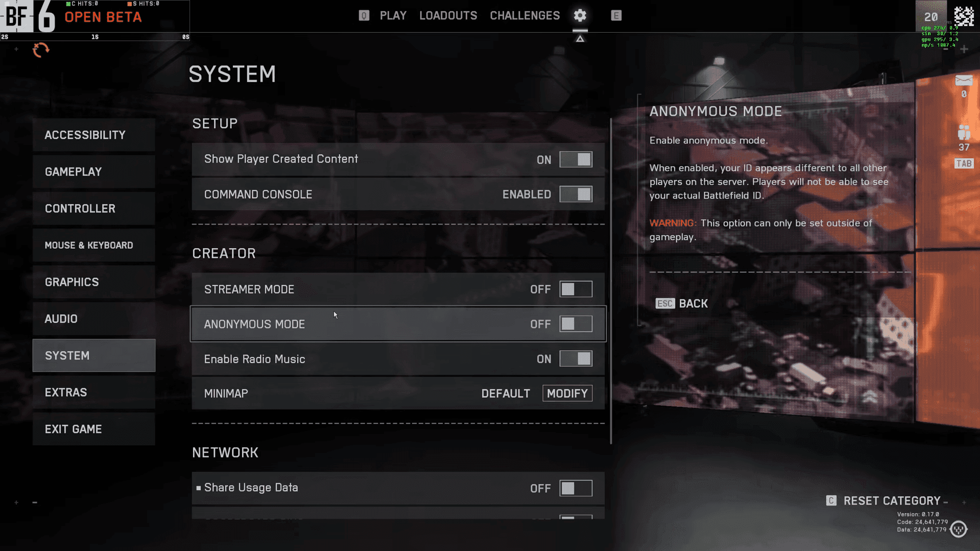Open the settings gear icon

click(580, 15)
